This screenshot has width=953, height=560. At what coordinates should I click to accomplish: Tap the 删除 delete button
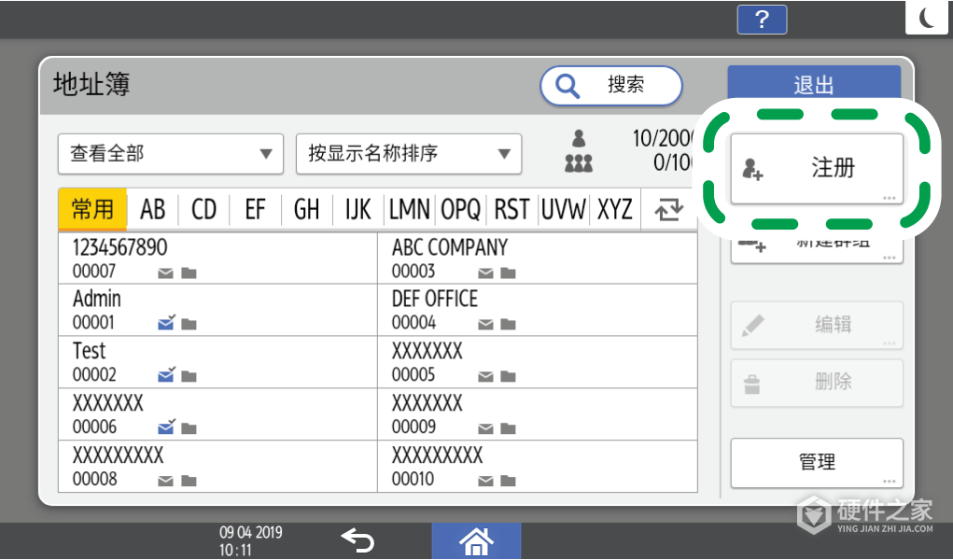tap(816, 383)
